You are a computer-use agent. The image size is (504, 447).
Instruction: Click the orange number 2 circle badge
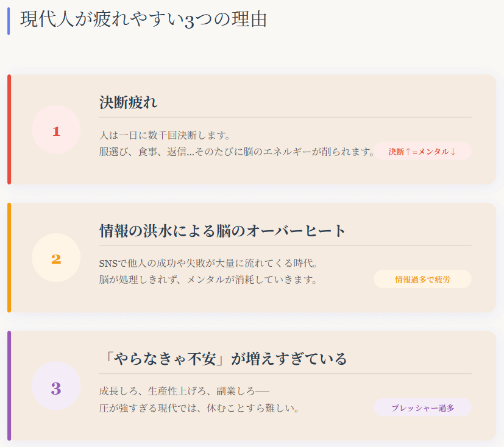click(56, 258)
